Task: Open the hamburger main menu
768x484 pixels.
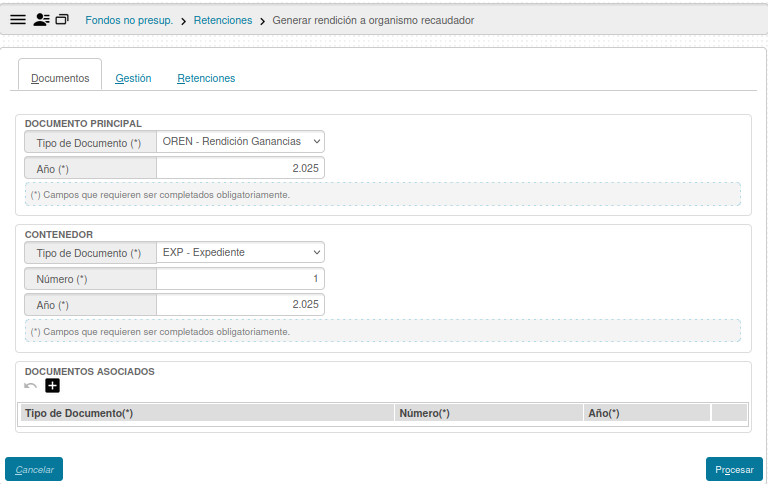Action: tap(17, 20)
